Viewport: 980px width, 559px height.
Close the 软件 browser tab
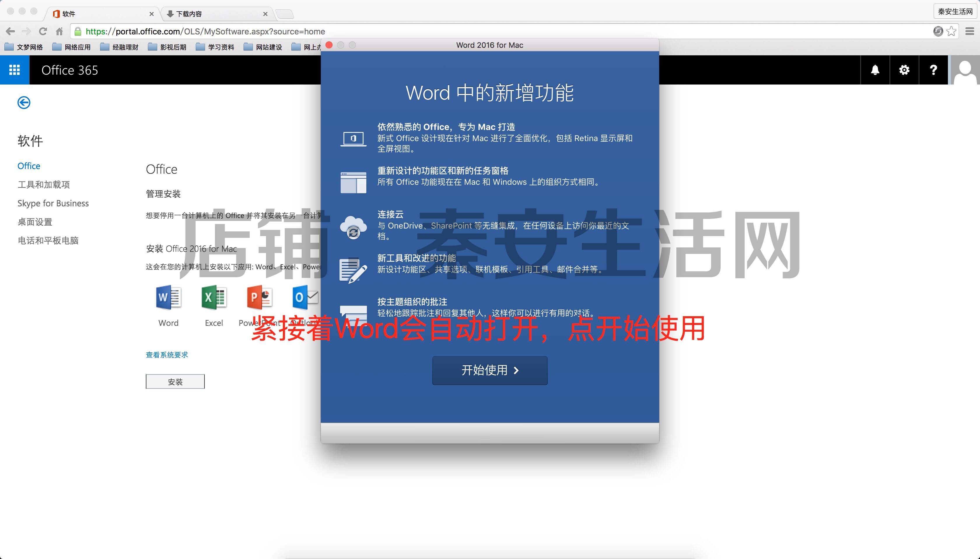click(x=151, y=14)
